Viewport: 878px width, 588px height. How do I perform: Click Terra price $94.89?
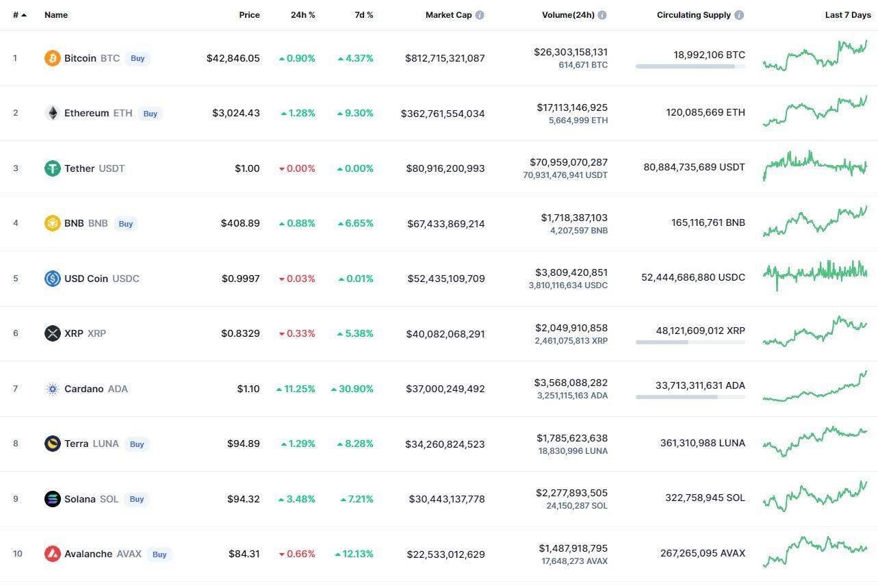(244, 444)
